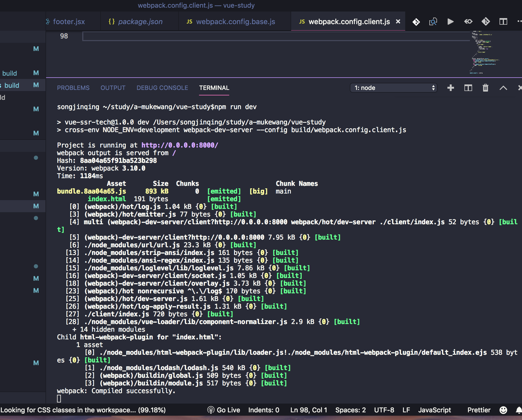The image size is (522, 420).
Task: Select the JavaScript language mode
Action: point(434,410)
